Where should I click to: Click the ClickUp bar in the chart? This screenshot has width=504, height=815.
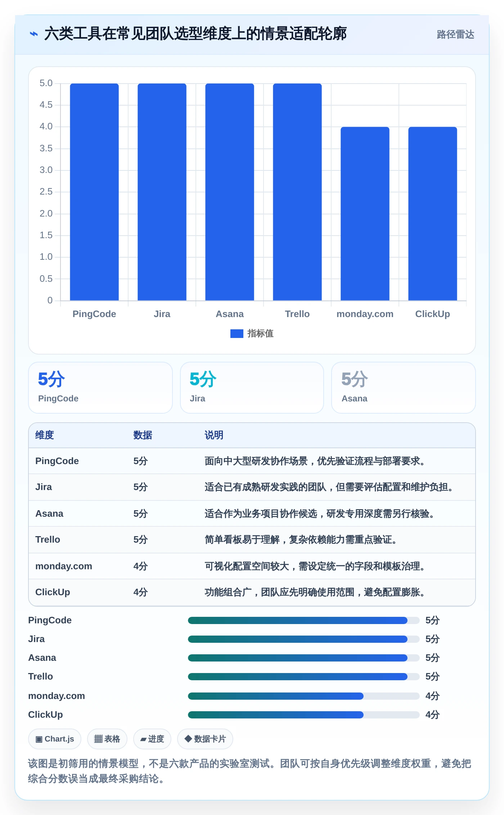click(x=433, y=214)
